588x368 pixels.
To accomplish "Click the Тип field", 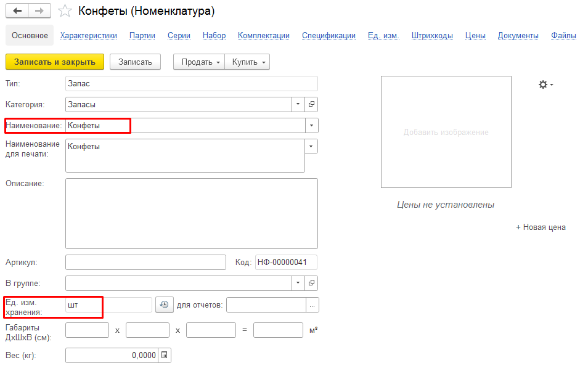I will click(191, 83).
